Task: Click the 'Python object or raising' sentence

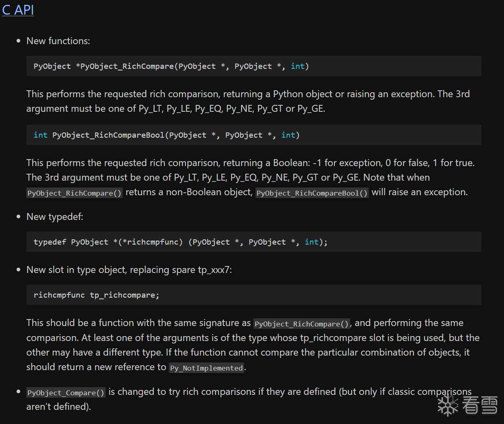Action: 324,94
